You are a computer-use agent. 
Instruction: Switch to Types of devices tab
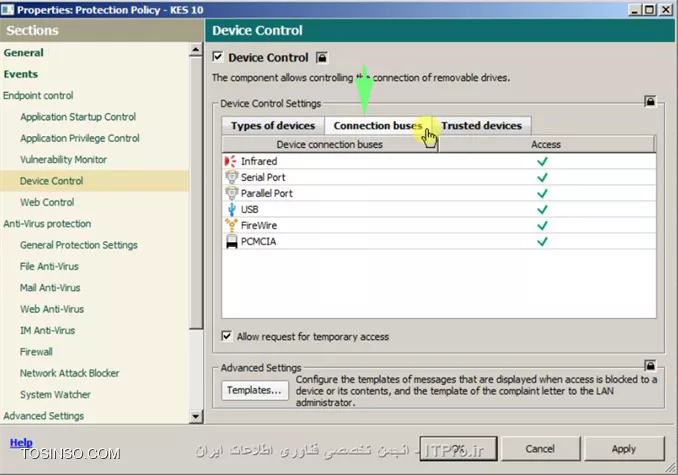tap(273, 126)
